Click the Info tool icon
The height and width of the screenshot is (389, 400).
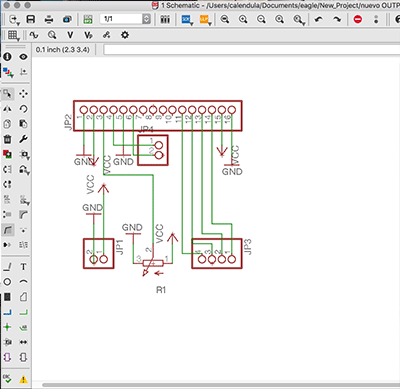pyautogui.click(x=7, y=57)
